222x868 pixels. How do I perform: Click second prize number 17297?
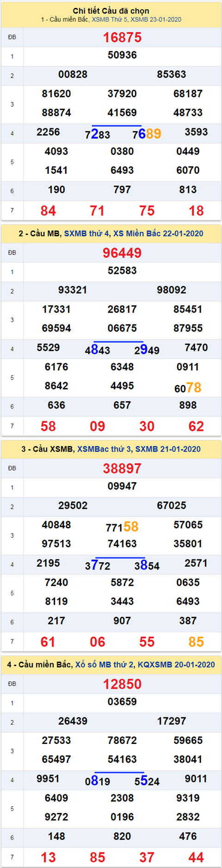pyautogui.click(x=172, y=721)
